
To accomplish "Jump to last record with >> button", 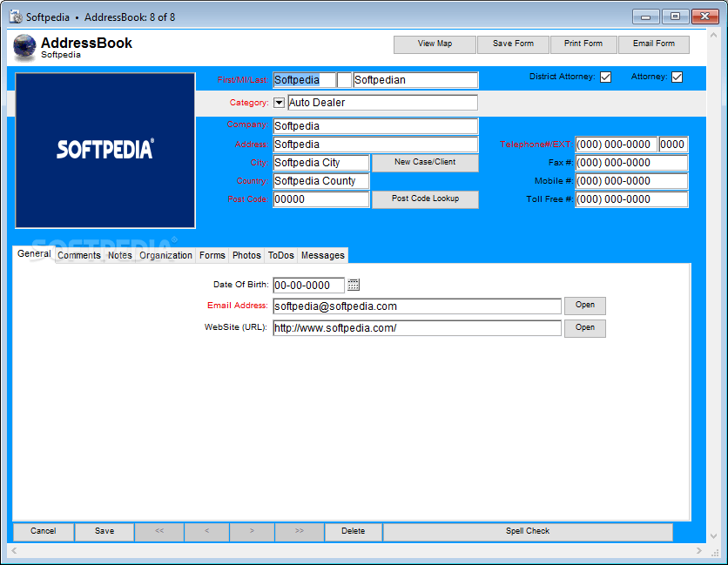I will click(299, 531).
